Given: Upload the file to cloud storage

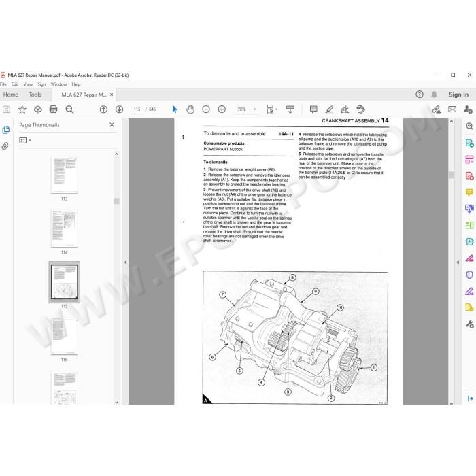Looking at the screenshot, I should [x=37, y=109].
